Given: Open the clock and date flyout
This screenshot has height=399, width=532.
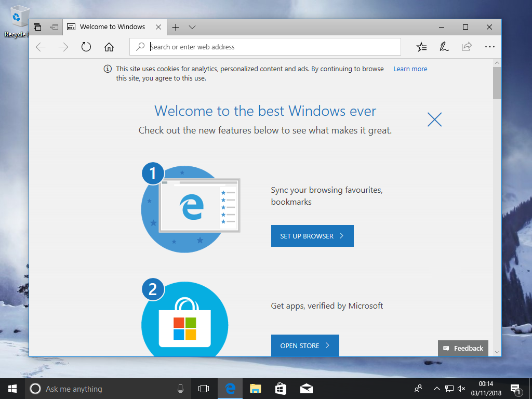Looking at the screenshot, I should click(486, 389).
